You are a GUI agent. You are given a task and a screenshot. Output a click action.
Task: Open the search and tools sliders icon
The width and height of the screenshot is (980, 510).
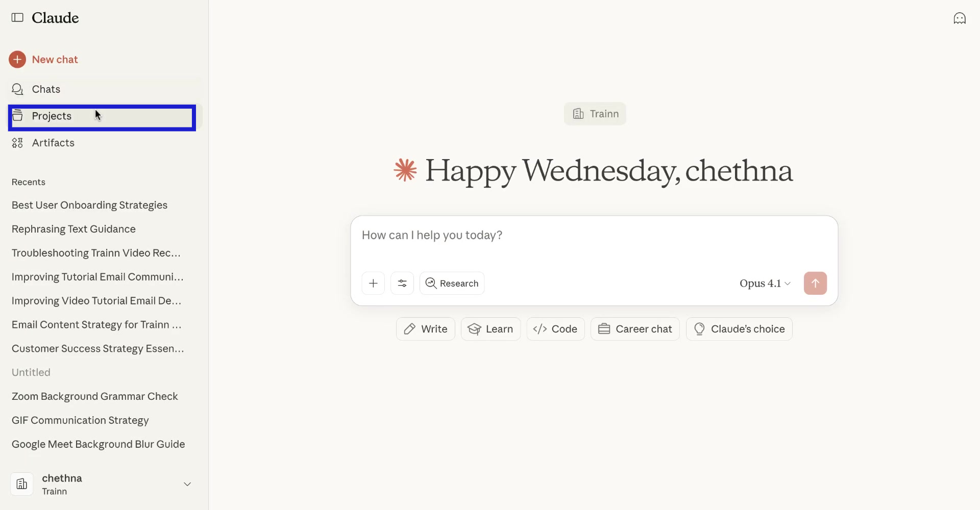(402, 284)
